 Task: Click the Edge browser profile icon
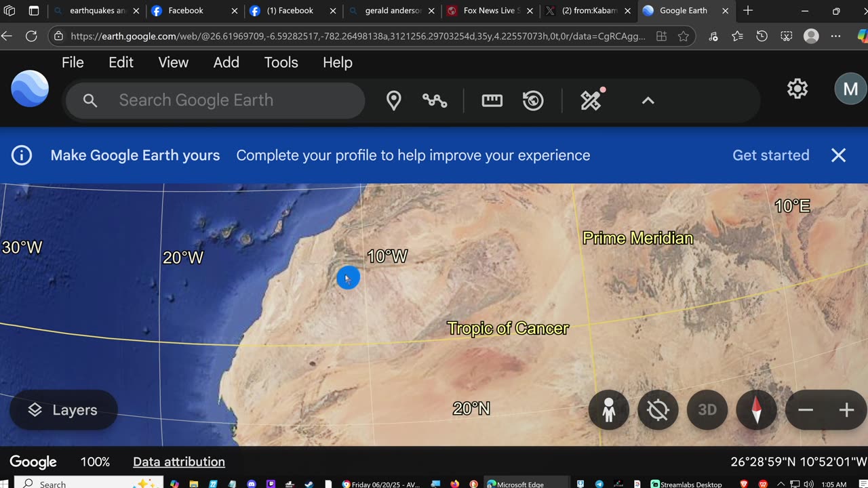coord(811,37)
